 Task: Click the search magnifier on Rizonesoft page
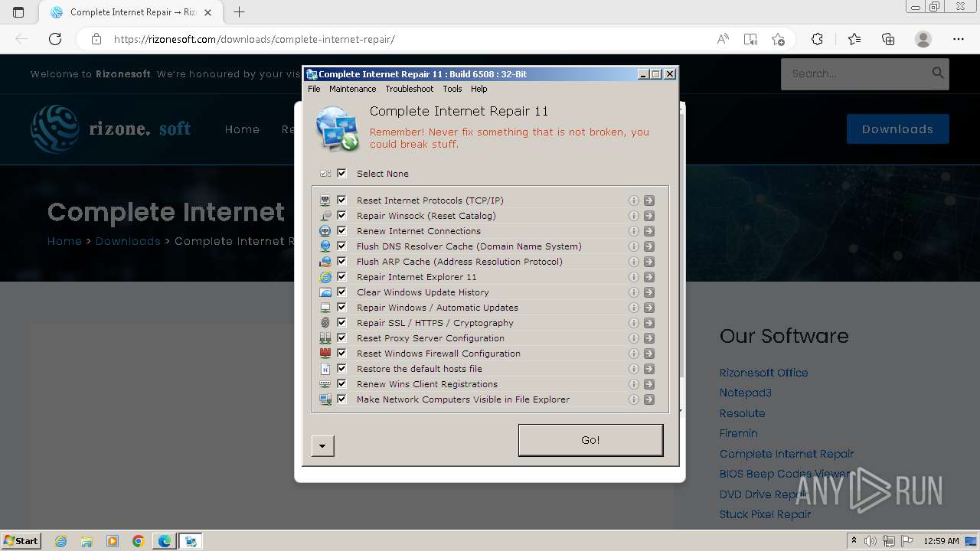[938, 73]
